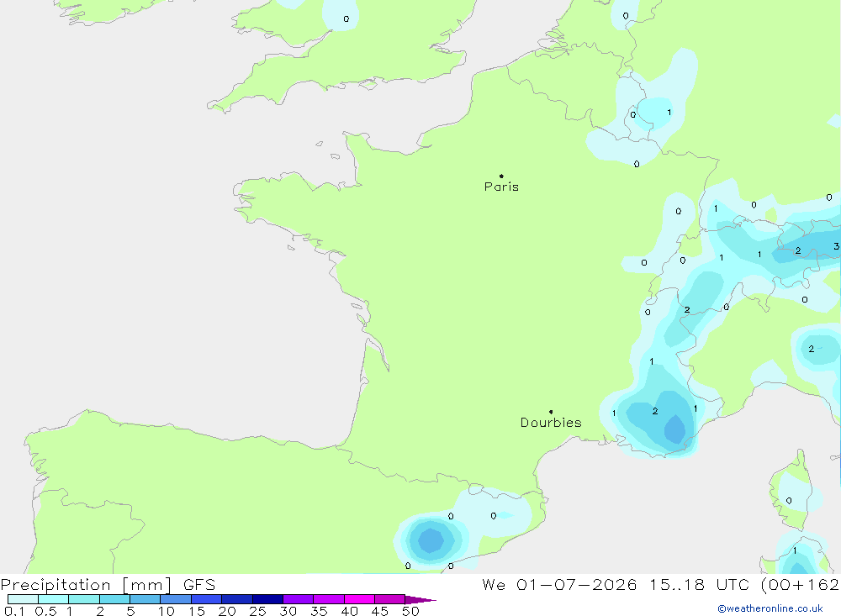Click the legend scale label '10'
This screenshot has width=841, height=616.
pos(167,611)
